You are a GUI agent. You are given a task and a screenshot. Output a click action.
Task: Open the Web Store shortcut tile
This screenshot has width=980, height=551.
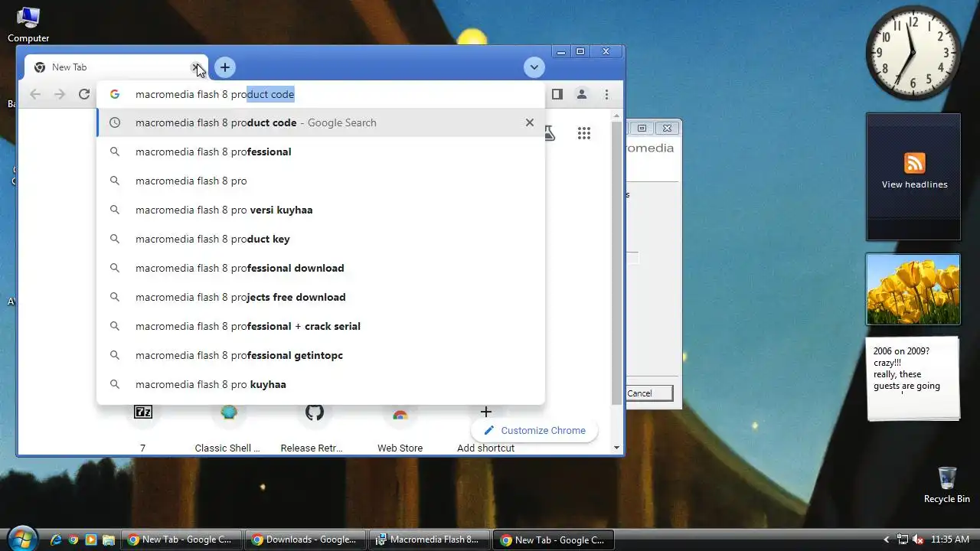coord(400,427)
